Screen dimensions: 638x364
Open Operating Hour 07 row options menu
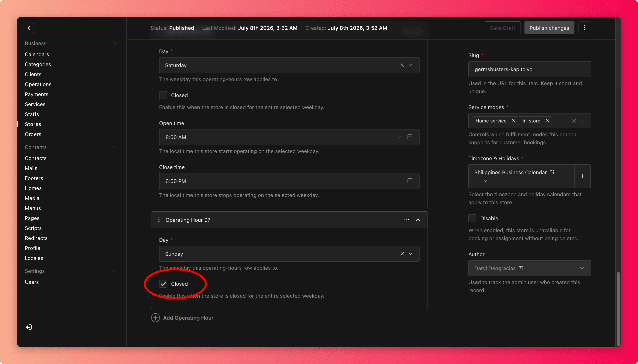(406, 220)
